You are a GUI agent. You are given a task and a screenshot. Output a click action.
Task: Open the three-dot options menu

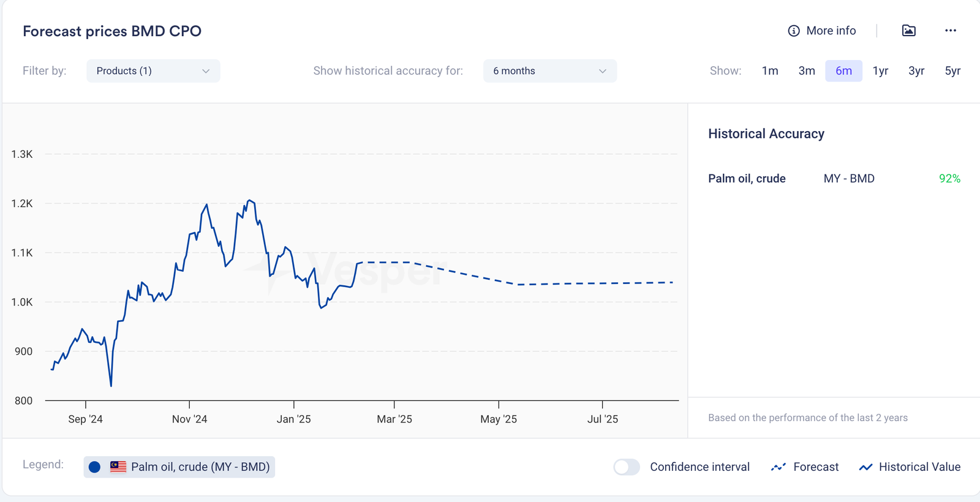tap(950, 31)
